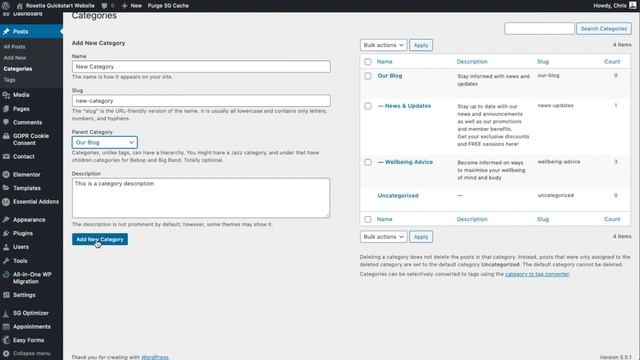
Task: Select Categories submenu item
Action: coord(18,69)
